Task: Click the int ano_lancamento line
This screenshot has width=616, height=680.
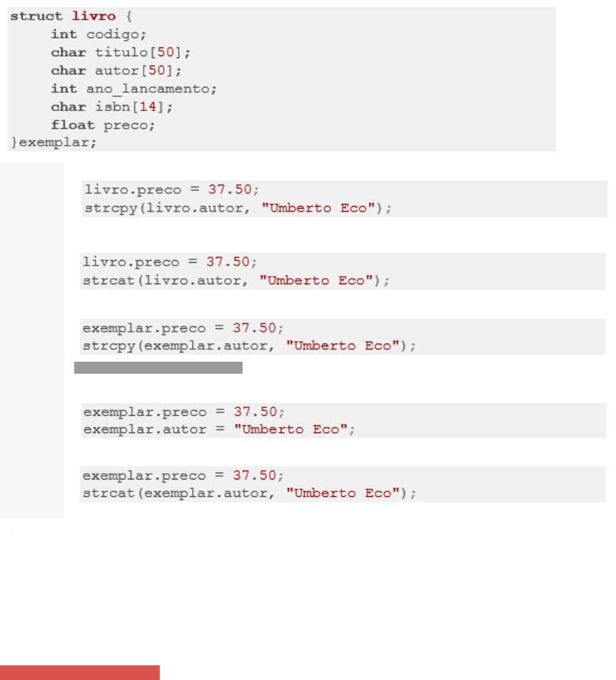Action: (x=134, y=89)
